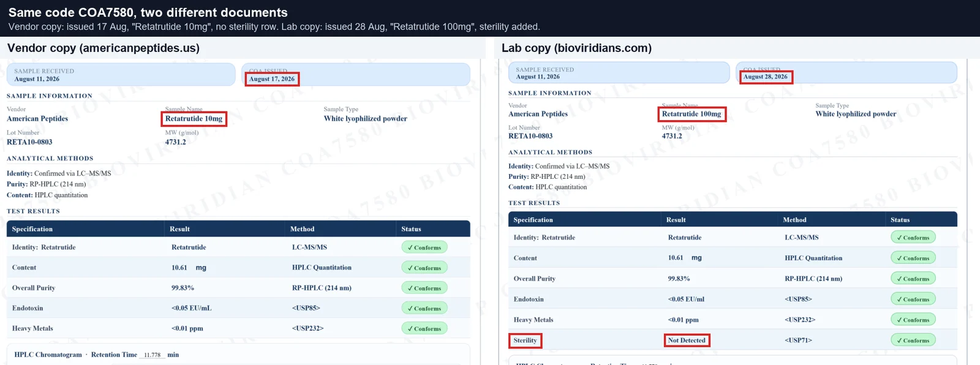
Task: Click Conforms badge on Lab copy Endotoxin row
Action: click(913, 299)
